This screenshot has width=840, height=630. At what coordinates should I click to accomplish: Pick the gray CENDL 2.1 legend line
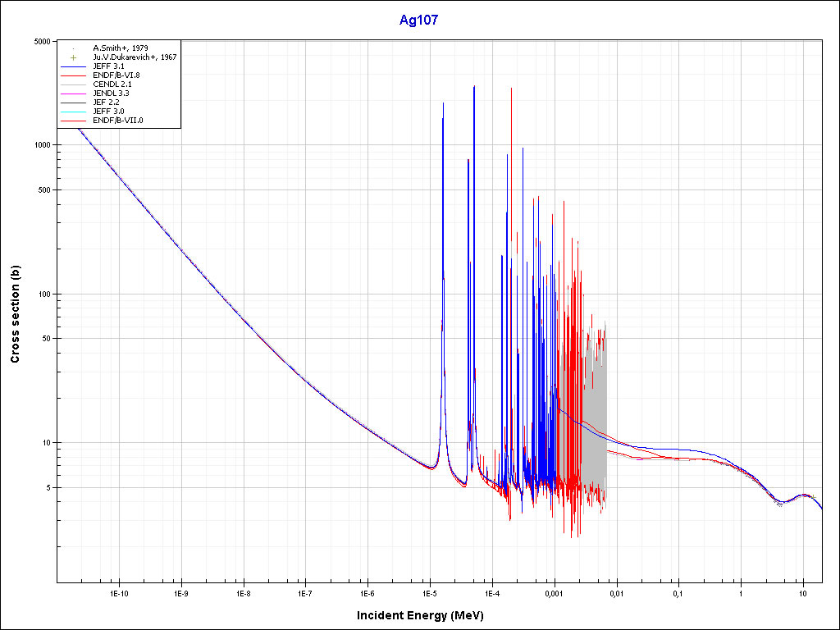point(74,84)
